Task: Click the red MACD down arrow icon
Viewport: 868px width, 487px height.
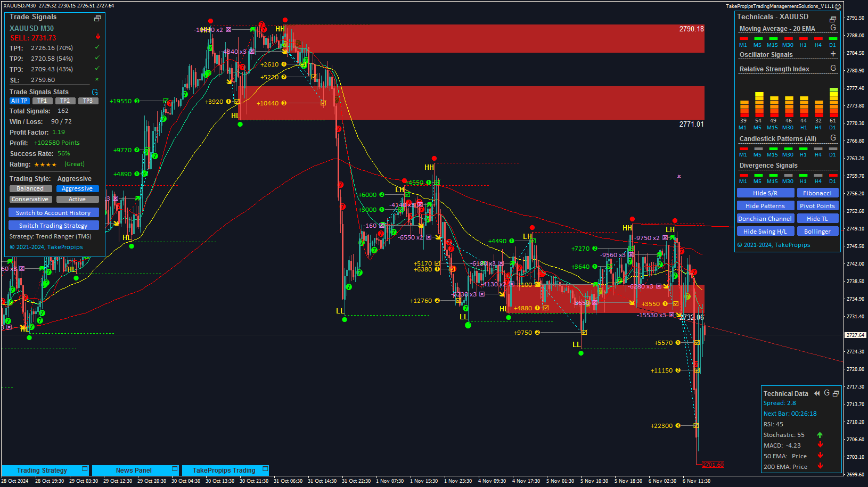Action: pyautogui.click(x=820, y=445)
